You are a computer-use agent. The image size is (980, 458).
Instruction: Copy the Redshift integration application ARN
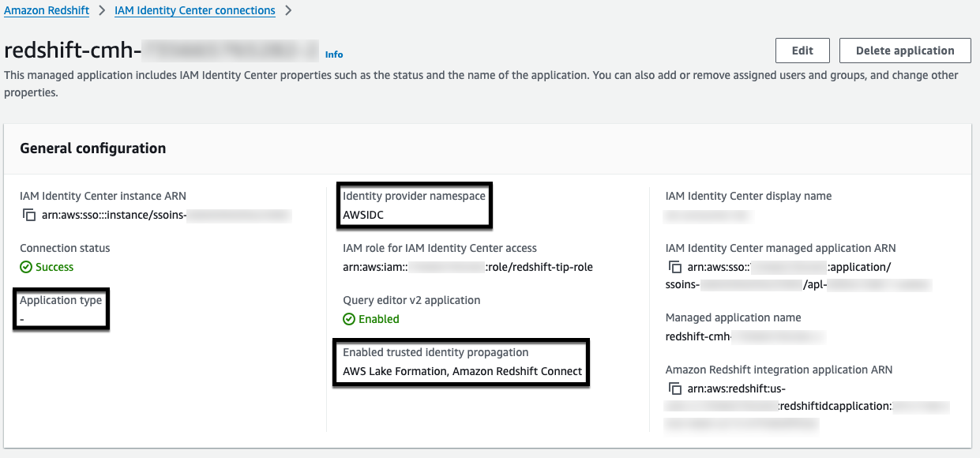pos(674,389)
